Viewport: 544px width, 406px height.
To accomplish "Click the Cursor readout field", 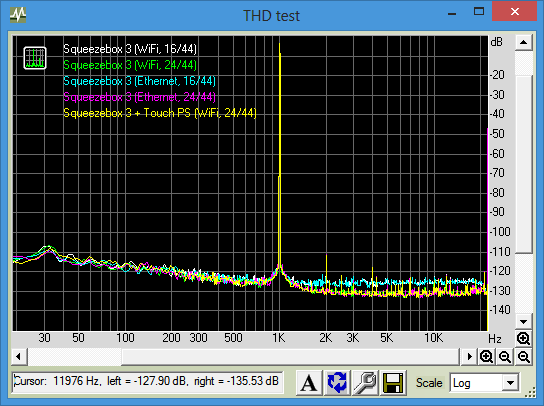I will 147,382.
